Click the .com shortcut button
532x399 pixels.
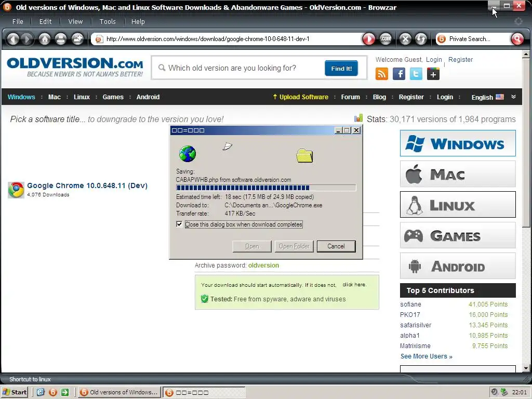(x=385, y=39)
